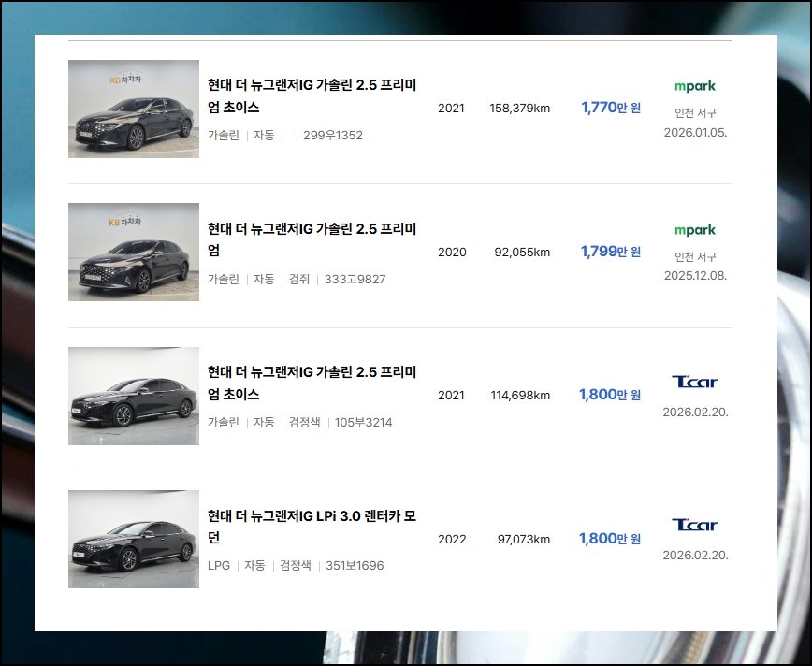The image size is (812, 666).
Task: Click the mpark logo dated 2025.12.08.
Action: tap(695, 230)
